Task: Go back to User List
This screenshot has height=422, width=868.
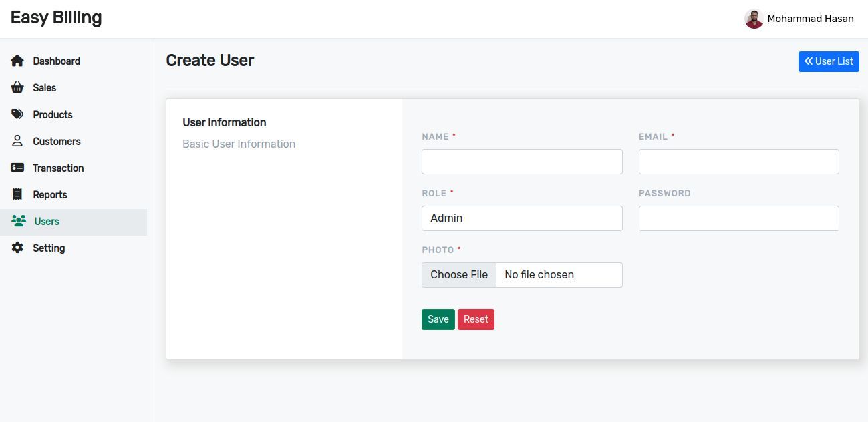Action: coord(829,61)
